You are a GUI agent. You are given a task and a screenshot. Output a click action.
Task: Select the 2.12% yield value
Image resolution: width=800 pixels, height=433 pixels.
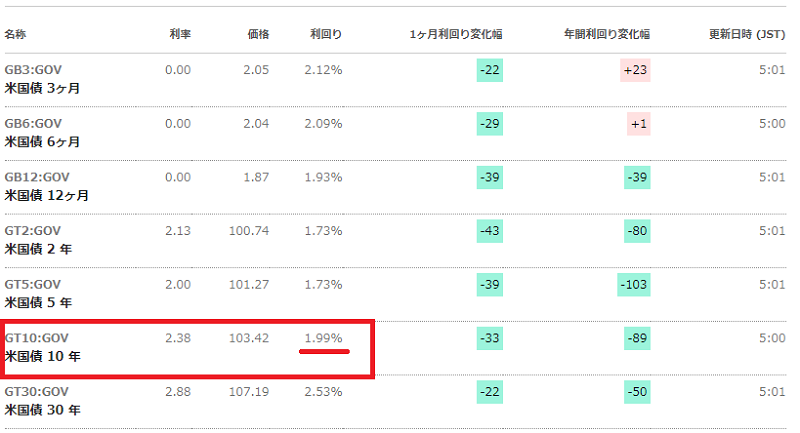tap(323, 70)
